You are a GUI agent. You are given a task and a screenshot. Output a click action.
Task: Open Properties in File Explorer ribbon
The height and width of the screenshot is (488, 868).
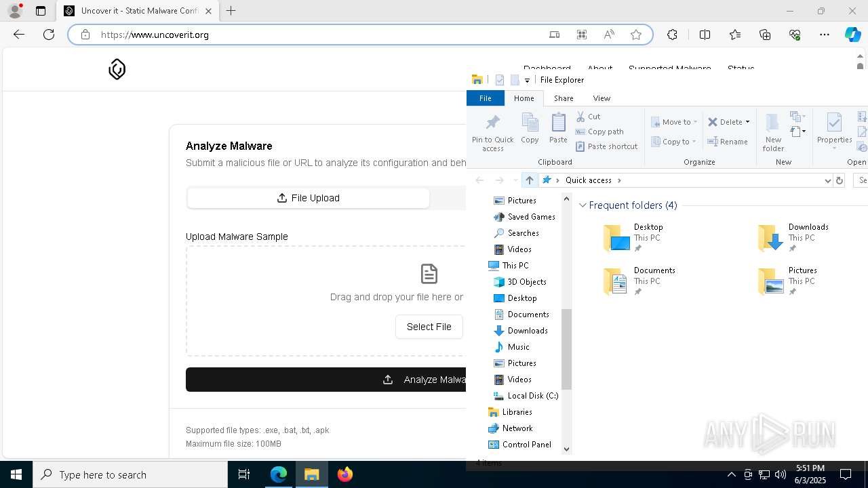coord(834,131)
